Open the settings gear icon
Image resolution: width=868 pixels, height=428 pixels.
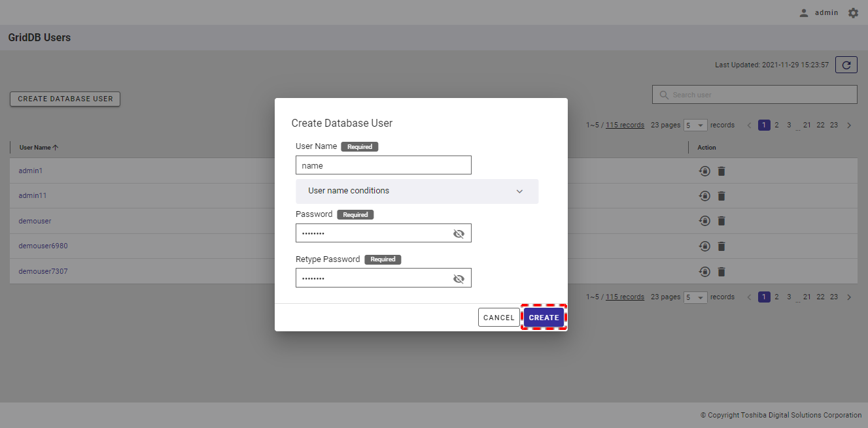tap(853, 13)
